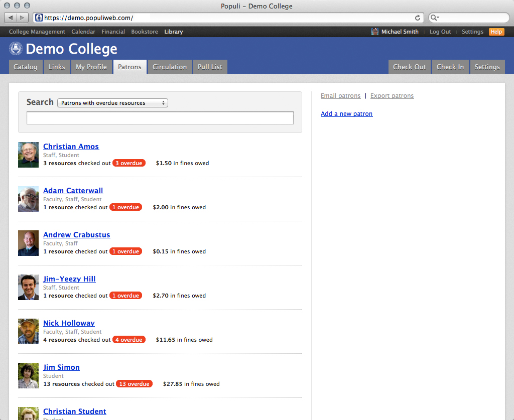Open Christian Amos's profile photo

point(28,155)
